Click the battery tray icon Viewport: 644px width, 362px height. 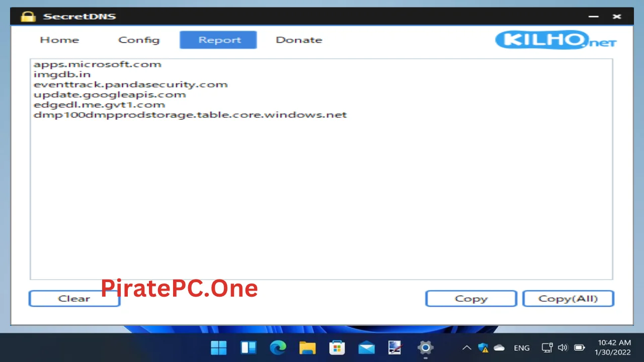[x=580, y=347]
